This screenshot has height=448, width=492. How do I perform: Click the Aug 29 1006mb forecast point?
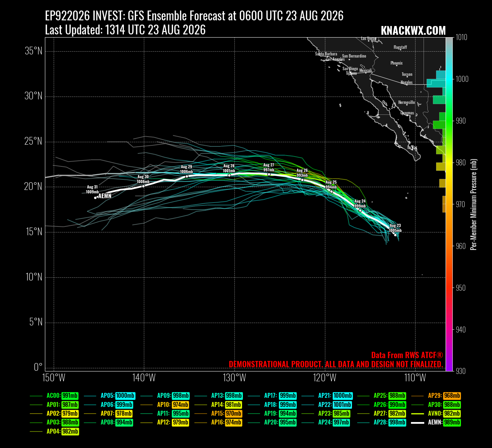[x=187, y=176]
